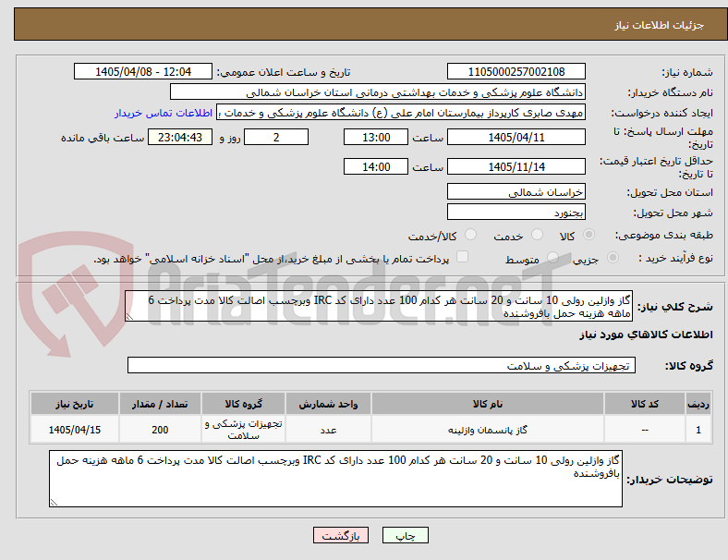728x560 pixels.
Task: Click the need date cell 1405/04/15
Action: tap(75, 430)
